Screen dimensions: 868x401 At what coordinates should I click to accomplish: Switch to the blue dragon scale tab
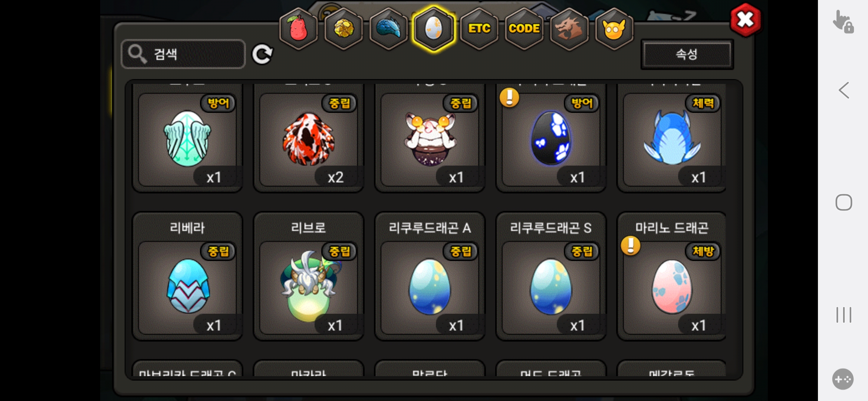tap(389, 29)
